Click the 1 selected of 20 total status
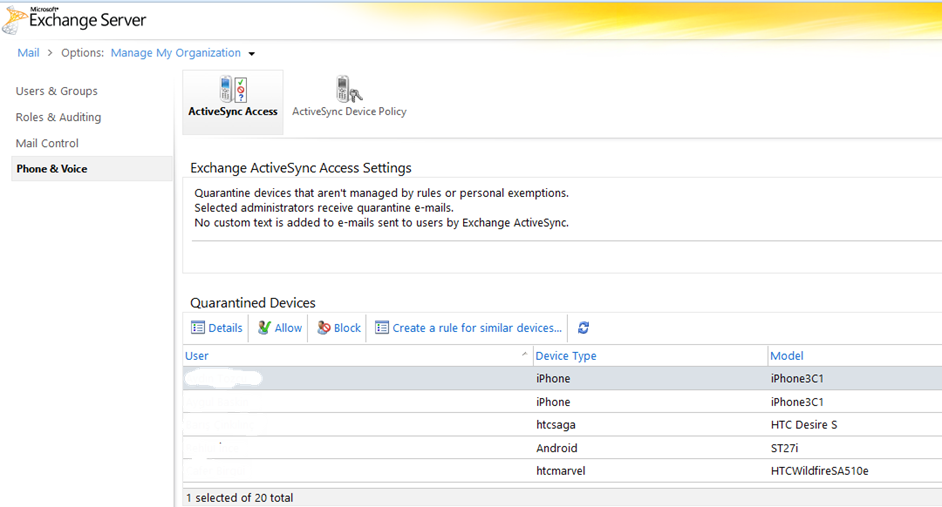The image size is (942, 507). click(x=240, y=498)
